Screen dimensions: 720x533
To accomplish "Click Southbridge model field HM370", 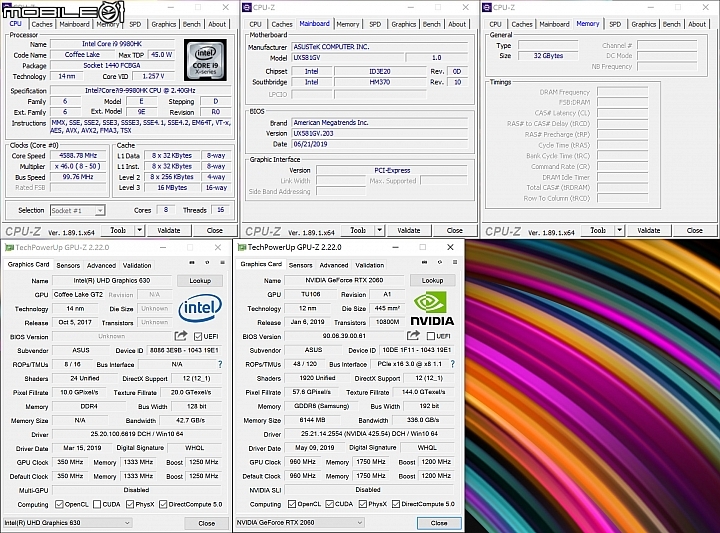I will 380,82.
